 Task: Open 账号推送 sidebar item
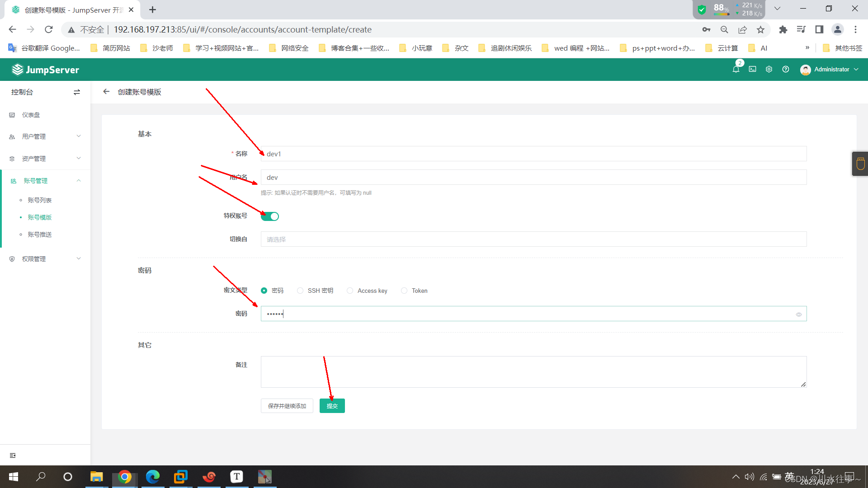click(x=40, y=235)
